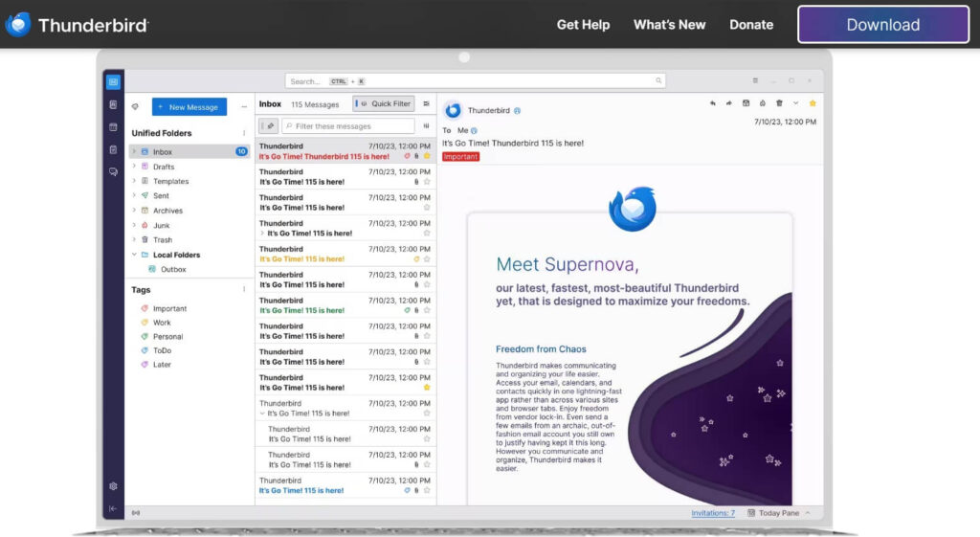This screenshot has width=980, height=537.
Task: Open the Mail space in the sidebar
Action: point(113,82)
